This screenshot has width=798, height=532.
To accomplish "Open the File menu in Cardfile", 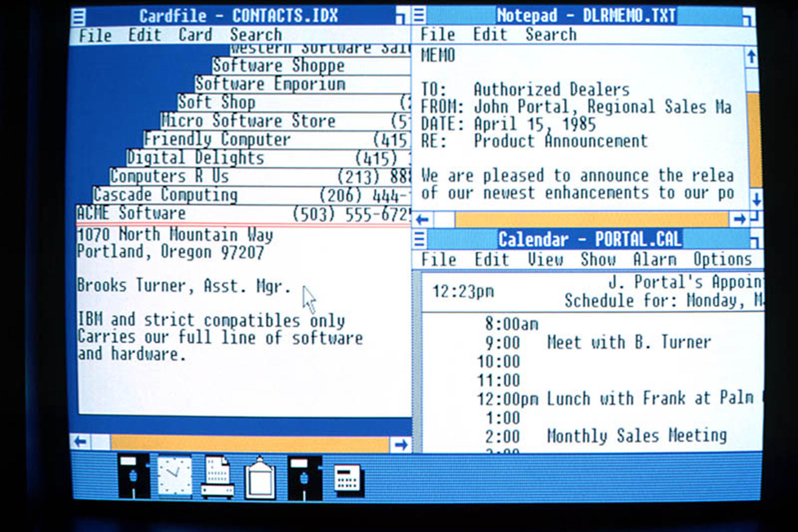I will point(96,35).
